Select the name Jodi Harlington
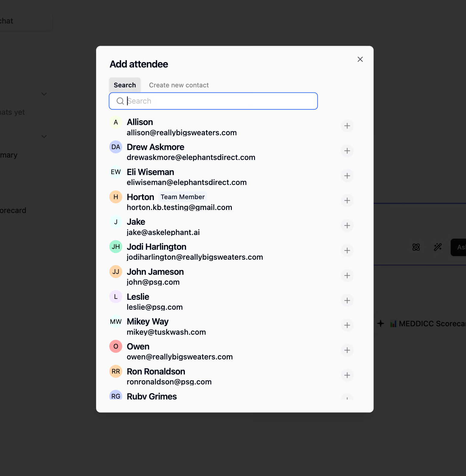Image resolution: width=466 pixels, height=476 pixels. [157, 247]
